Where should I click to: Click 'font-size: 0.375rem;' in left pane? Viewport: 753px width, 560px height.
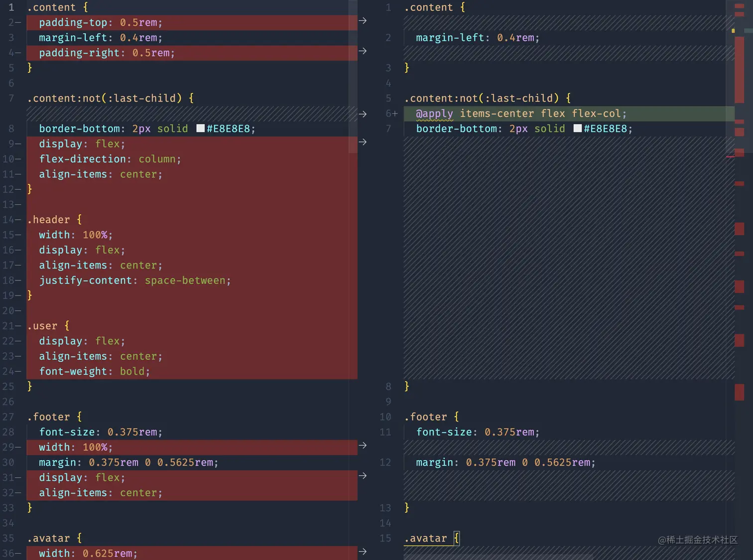(101, 432)
